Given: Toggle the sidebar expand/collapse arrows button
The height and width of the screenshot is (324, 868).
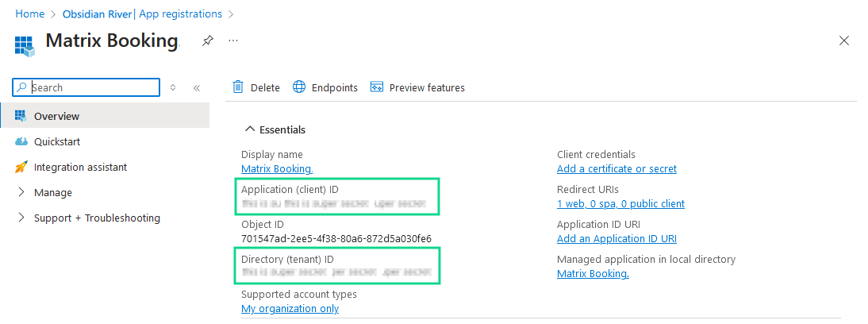Looking at the screenshot, I should click(x=173, y=87).
